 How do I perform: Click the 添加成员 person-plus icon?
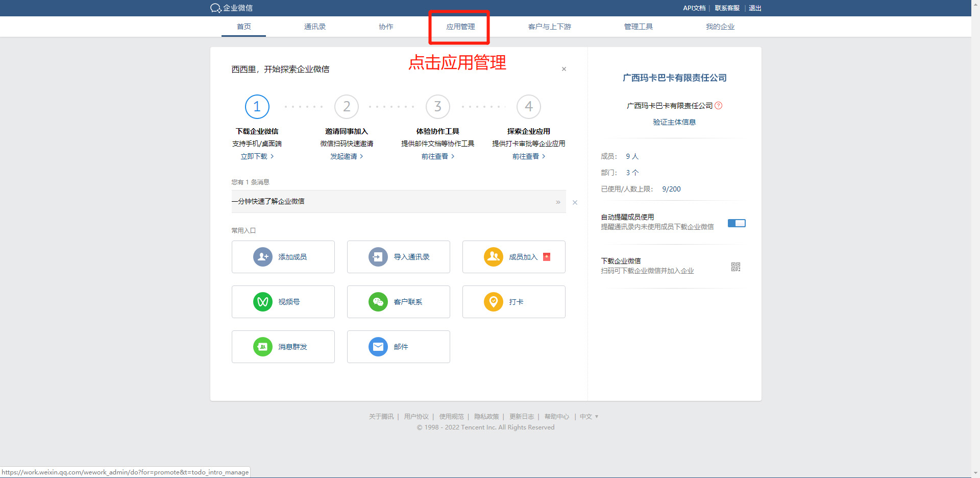pos(263,257)
